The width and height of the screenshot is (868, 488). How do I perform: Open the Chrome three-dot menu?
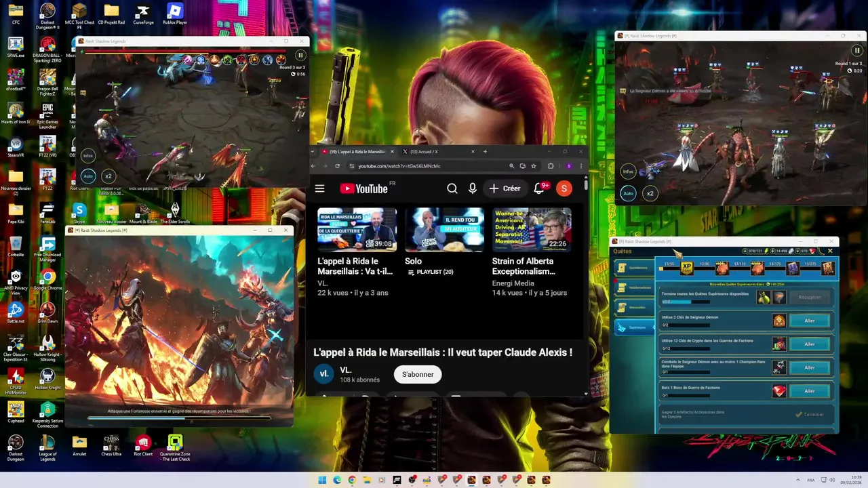pos(581,166)
